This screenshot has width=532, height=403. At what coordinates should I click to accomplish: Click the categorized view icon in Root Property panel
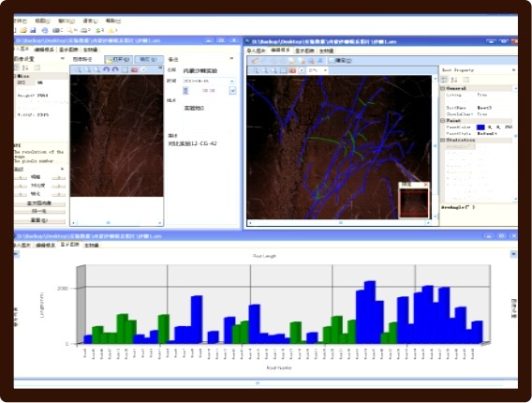pyautogui.click(x=444, y=80)
